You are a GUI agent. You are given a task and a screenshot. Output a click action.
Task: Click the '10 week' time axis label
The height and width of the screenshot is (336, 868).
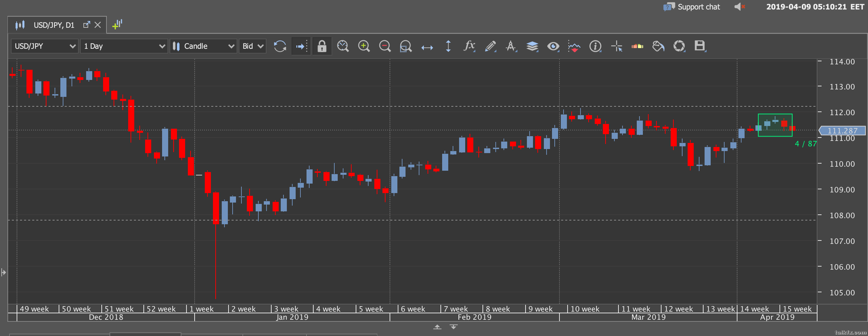pyautogui.click(x=585, y=309)
